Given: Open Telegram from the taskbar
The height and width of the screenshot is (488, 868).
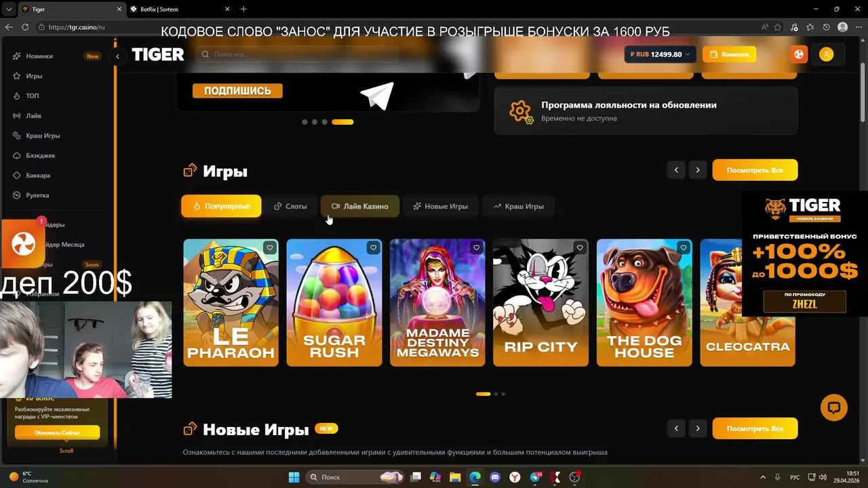Looking at the screenshot, I should tap(536, 477).
